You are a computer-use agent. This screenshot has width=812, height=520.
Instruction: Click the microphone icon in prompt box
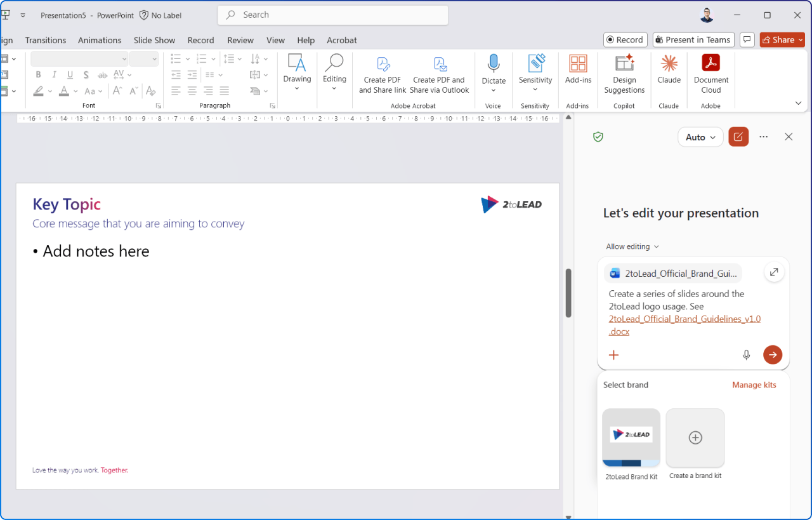click(747, 355)
